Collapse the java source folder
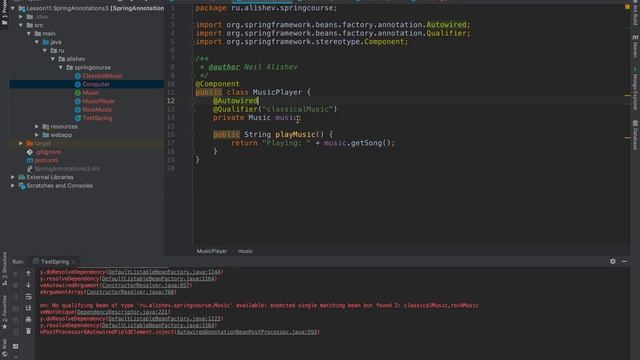 37,42
